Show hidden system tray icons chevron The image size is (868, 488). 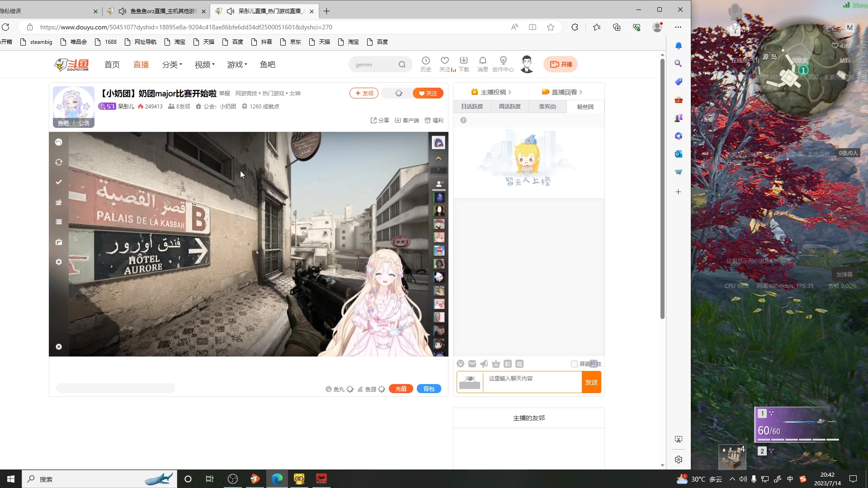click(732, 479)
